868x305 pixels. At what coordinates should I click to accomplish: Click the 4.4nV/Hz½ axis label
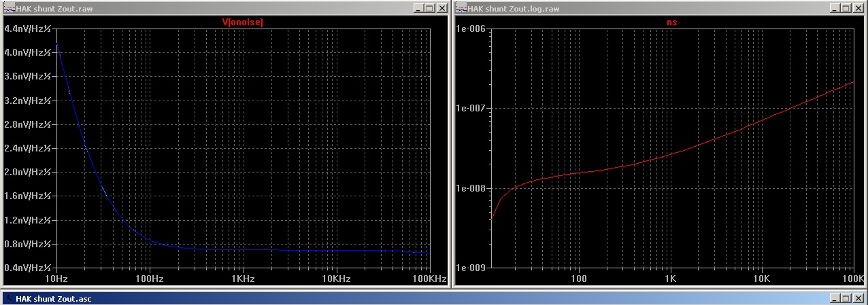[x=27, y=29]
